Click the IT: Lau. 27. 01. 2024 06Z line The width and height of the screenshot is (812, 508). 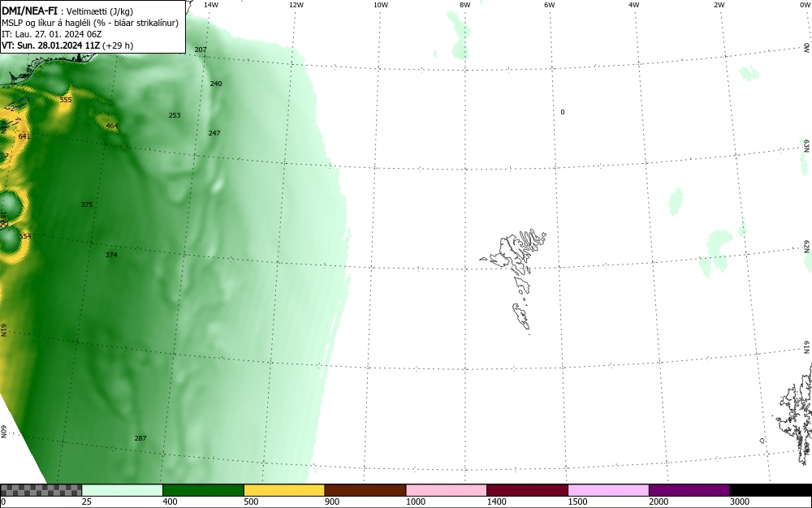[x=52, y=34]
